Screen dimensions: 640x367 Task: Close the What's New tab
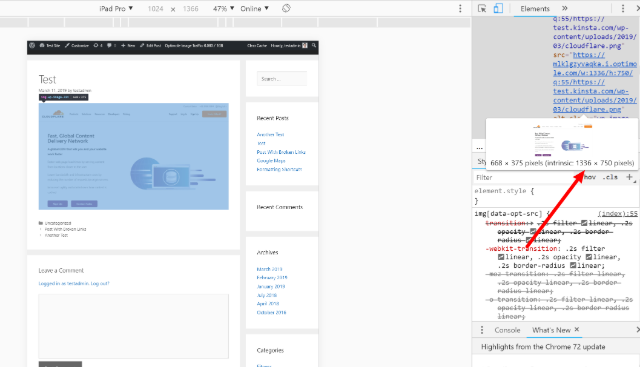(x=577, y=329)
